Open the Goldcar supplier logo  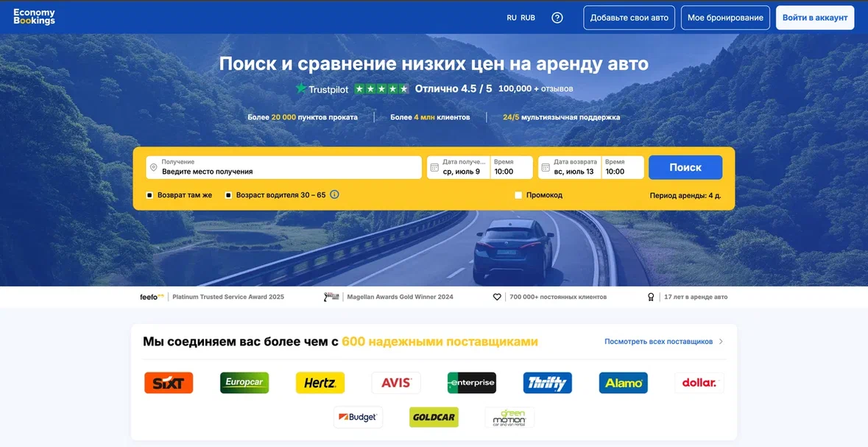point(434,418)
